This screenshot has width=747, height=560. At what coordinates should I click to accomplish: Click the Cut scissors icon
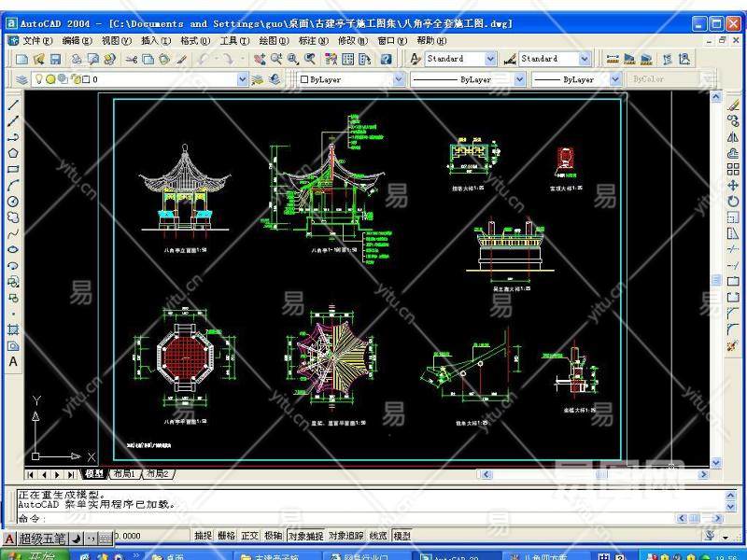pos(131,59)
